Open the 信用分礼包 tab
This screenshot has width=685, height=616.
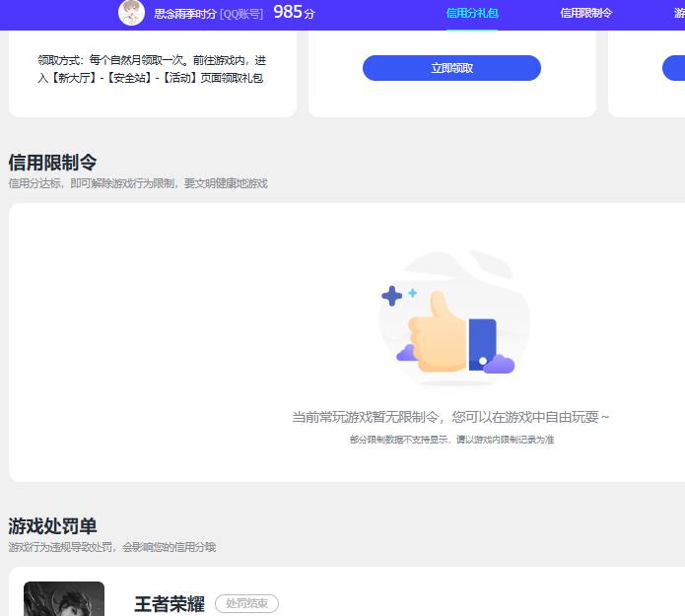472,13
